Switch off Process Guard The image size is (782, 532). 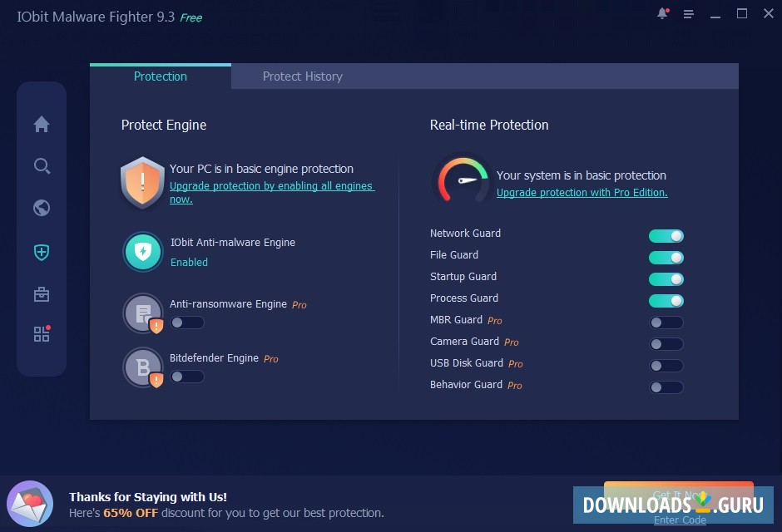click(666, 301)
